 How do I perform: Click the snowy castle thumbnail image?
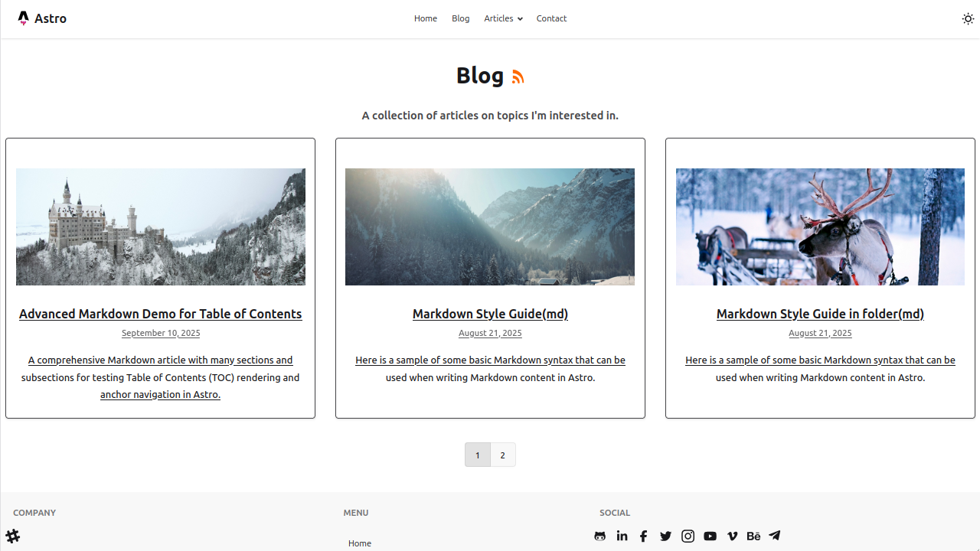coord(161,227)
